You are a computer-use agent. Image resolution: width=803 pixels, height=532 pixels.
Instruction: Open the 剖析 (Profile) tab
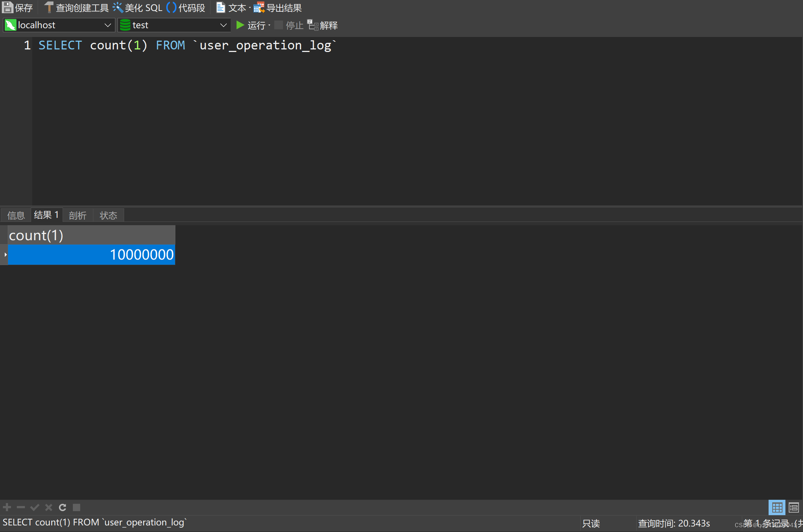tap(78, 215)
